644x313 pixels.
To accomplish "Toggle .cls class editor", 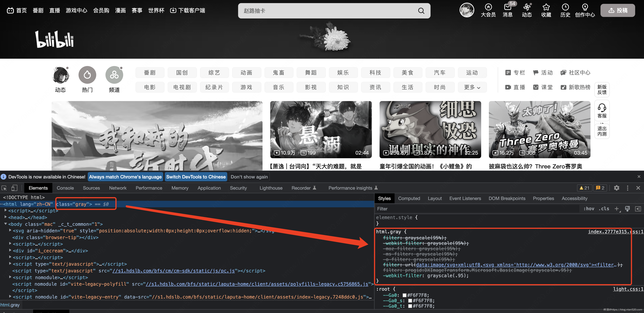I will [x=604, y=209].
